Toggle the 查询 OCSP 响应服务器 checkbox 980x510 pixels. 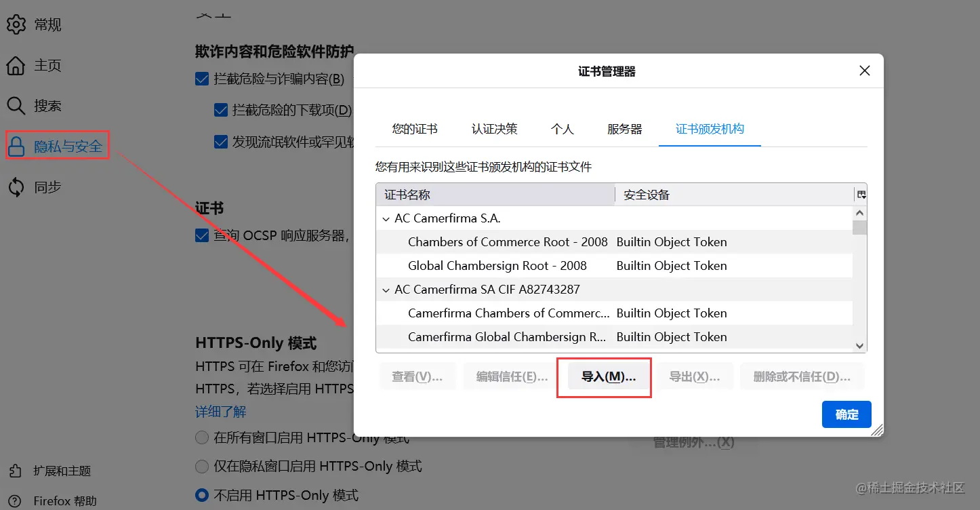(x=201, y=235)
